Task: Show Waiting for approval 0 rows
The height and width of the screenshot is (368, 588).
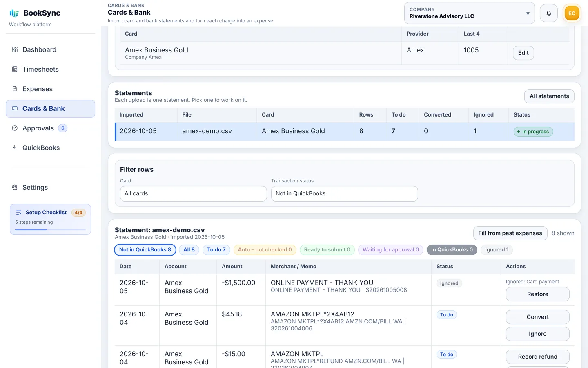Action: pyautogui.click(x=391, y=250)
